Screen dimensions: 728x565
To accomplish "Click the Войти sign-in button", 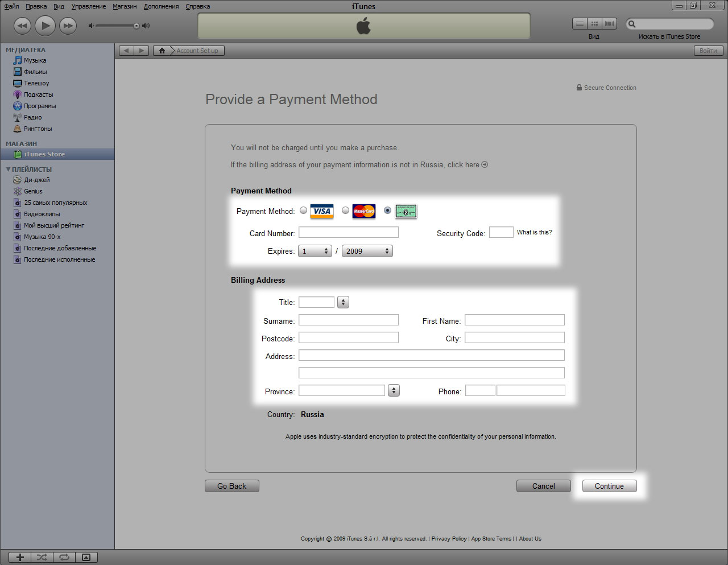I will pyautogui.click(x=708, y=51).
